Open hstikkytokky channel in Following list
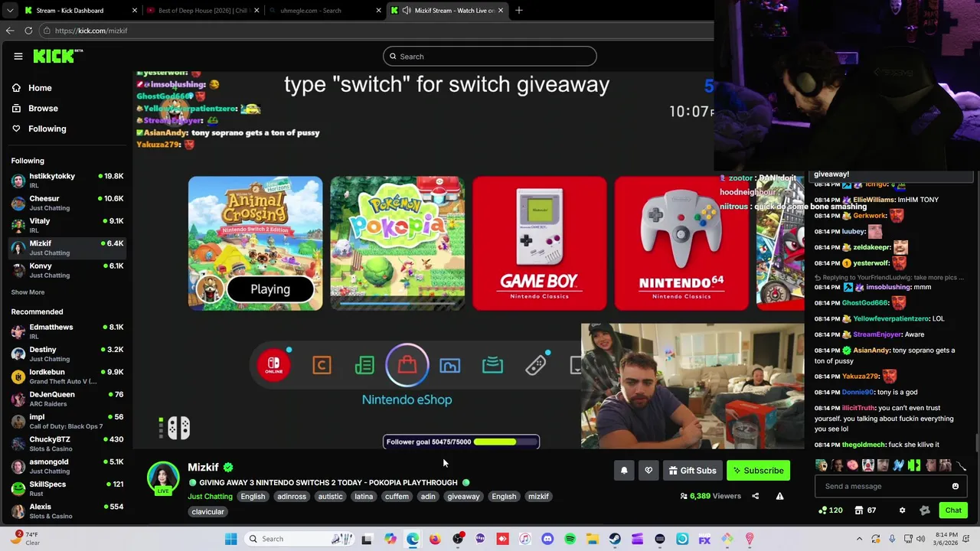 [67, 181]
